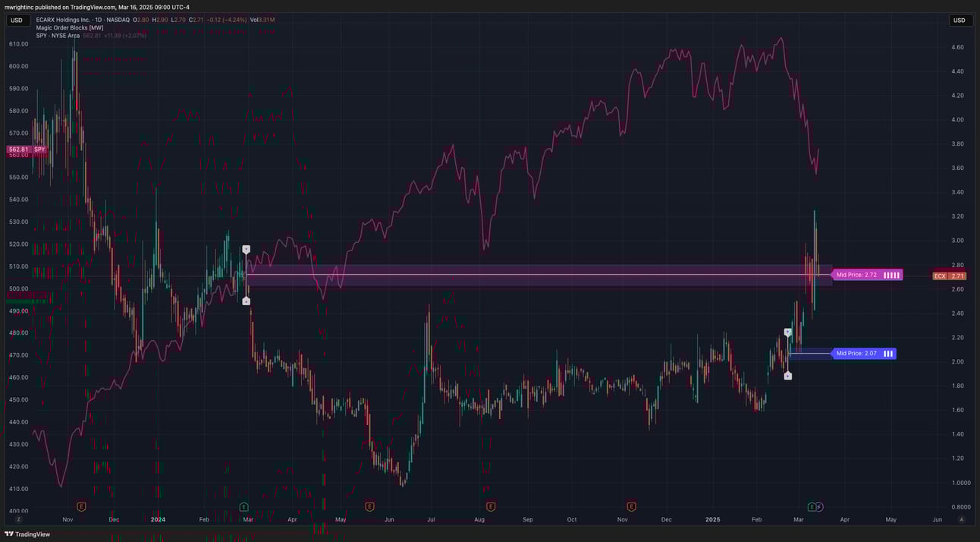Select the SPY - NYSE Arca legend
980x542 pixels.
coord(58,36)
